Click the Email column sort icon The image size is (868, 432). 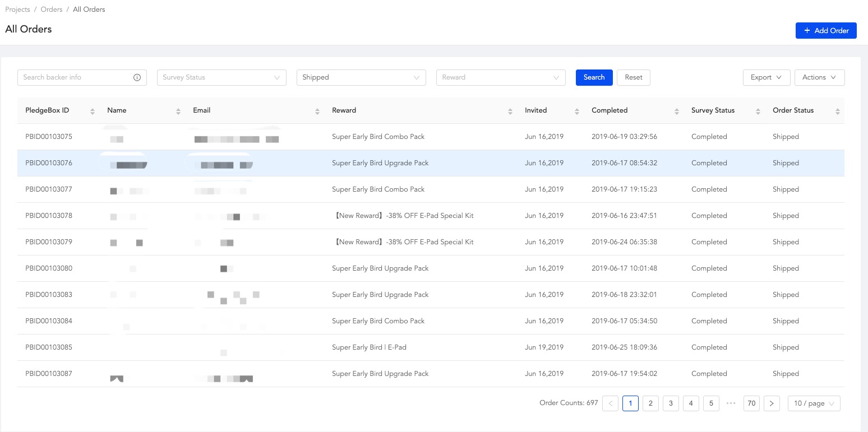click(317, 111)
